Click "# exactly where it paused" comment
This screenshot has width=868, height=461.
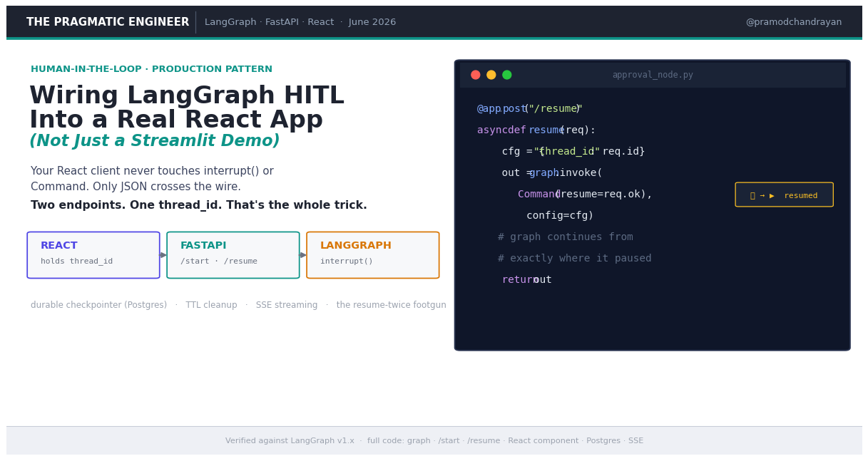coord(575,259)
